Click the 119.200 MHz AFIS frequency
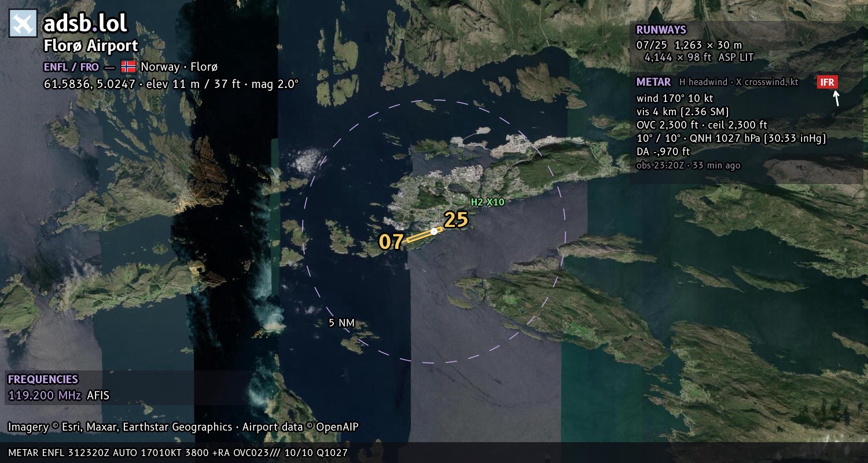 click(x=58, y=396)
